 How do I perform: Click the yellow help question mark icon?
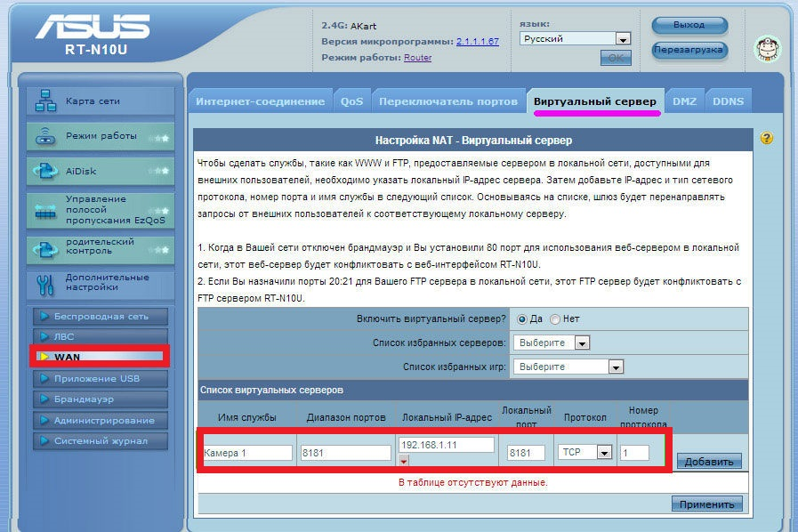coord(767,138)
